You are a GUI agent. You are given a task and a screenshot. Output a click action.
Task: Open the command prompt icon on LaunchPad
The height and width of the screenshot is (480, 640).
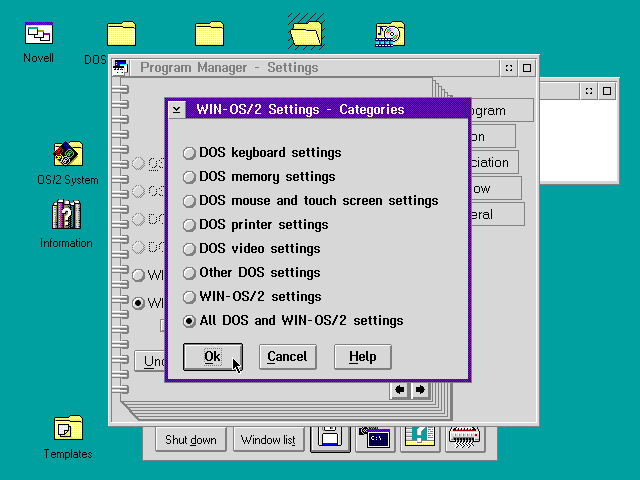(375, 439)
